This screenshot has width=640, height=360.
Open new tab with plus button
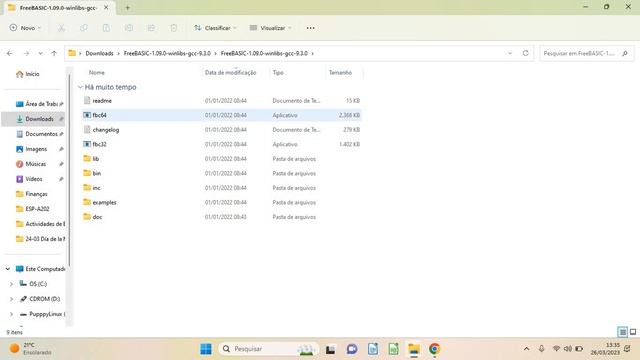pos(127,7)
